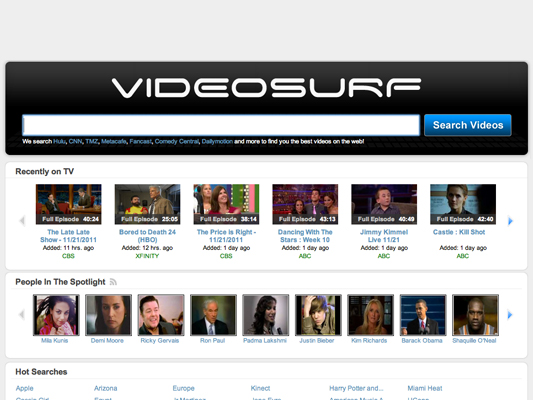Screen dimensions: 533x400
Task: Click XFINITY source label
Action: [147, 256]
